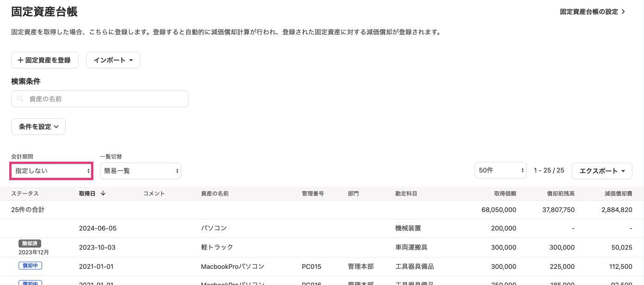
Task: Click chevron beside 固定資産台帳の設定
Action: click(x=623, y=12)
